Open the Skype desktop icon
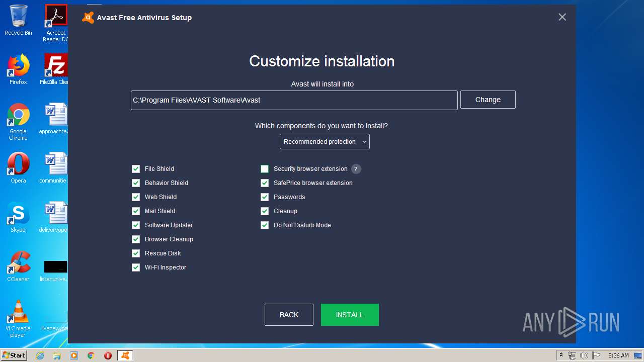 point(18,218)
